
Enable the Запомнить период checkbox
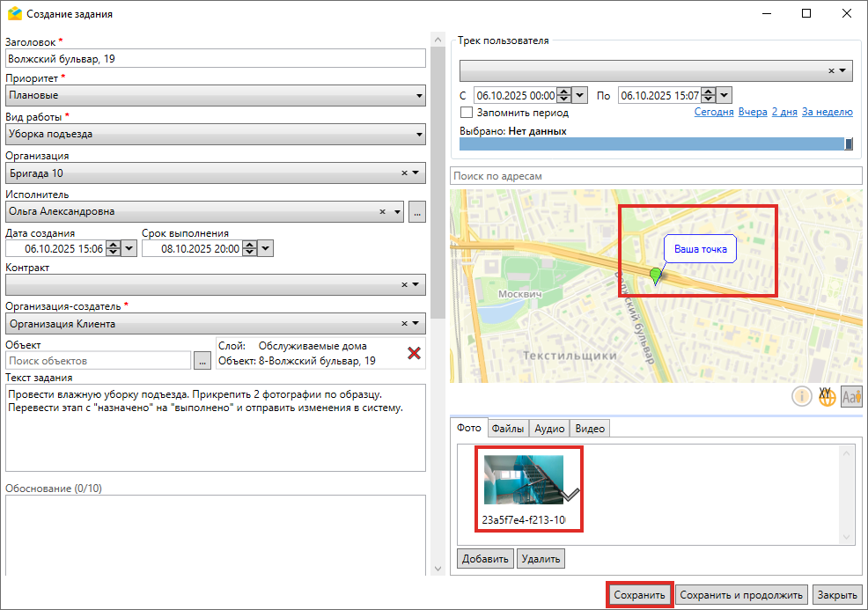467,113
